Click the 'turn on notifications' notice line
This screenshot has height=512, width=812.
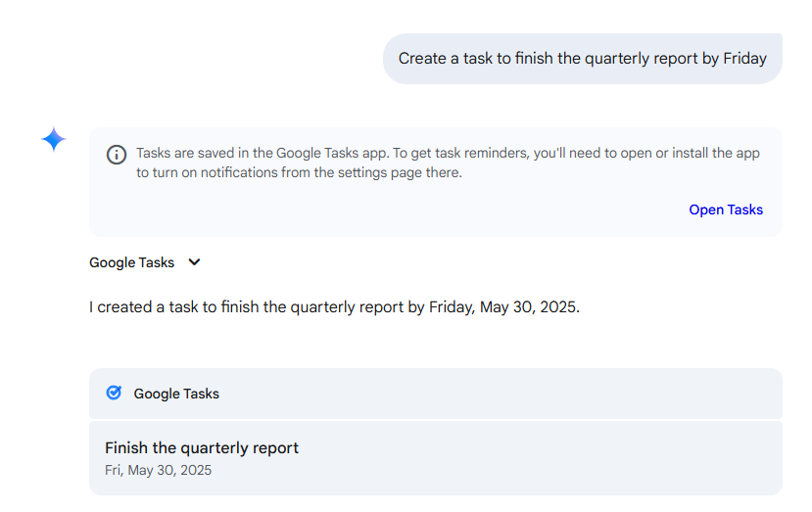click(299, 173)
